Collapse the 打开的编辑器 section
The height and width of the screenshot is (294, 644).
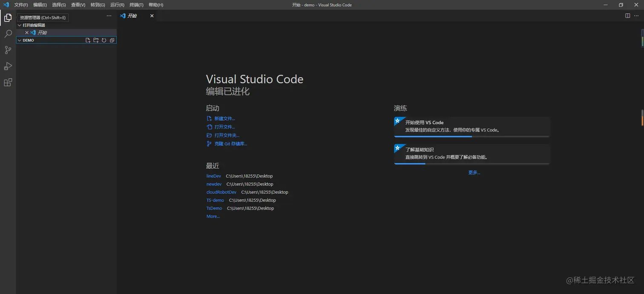19,25
